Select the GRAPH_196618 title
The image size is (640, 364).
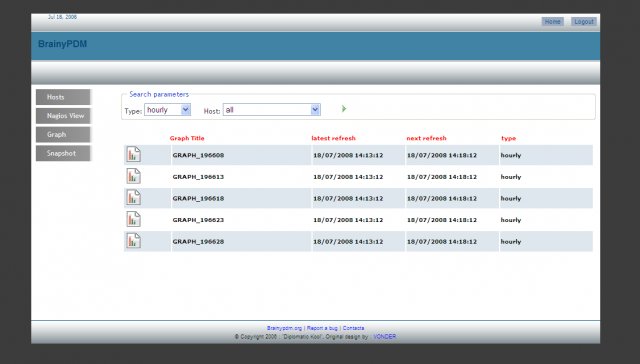point(198,198)
